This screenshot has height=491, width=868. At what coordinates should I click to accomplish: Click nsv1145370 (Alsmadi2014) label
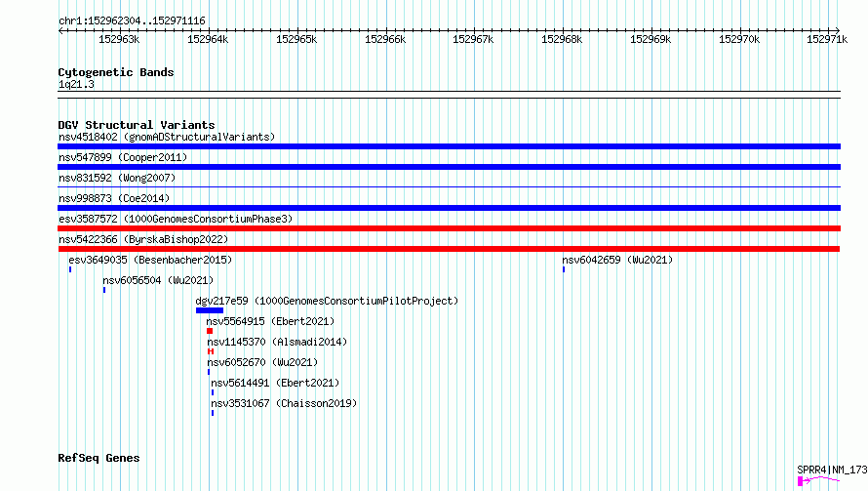[x=277, y=342]
